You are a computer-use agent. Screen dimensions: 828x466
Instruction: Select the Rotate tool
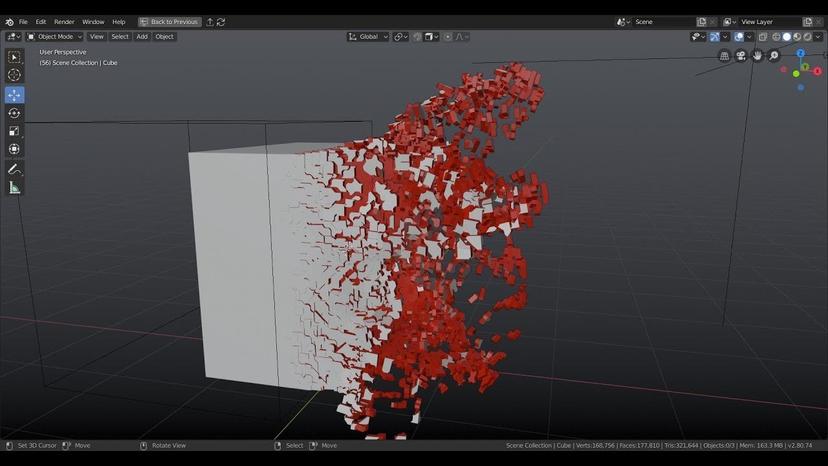14,113
